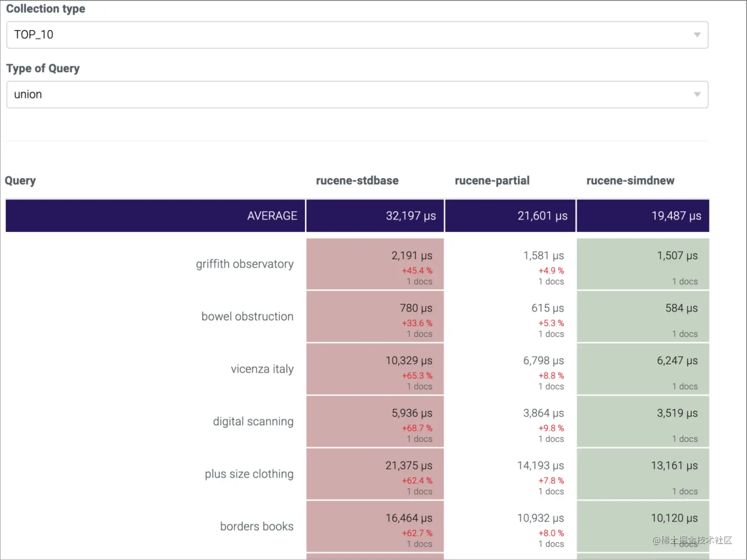This screenshot has height=560, width=747.
Task: Click the green 1,507 μs simdnew cell
Action: click(643, 264)
